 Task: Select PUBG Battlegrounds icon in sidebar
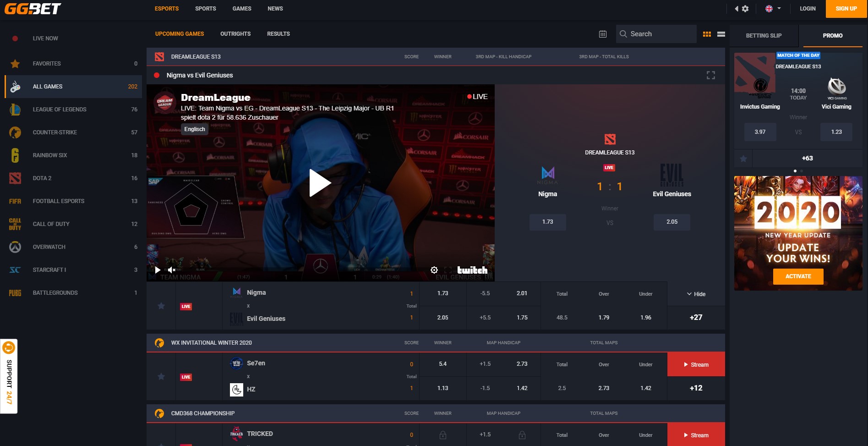pos(15,293)
